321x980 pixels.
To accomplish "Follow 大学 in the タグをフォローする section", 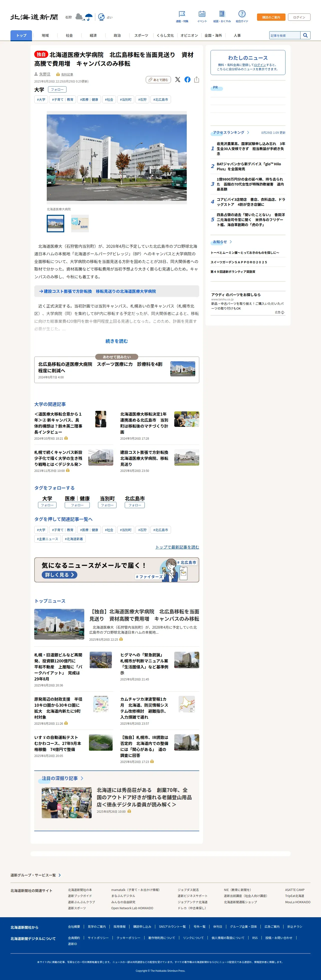I will point(47,505).
